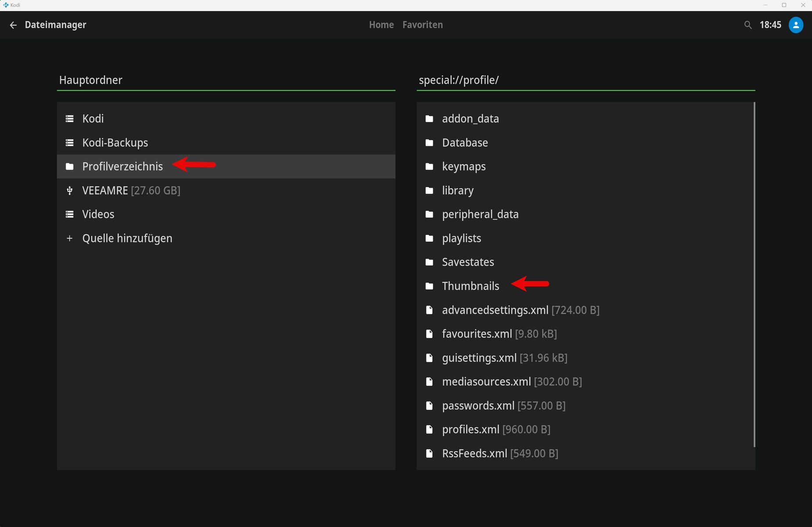Viewport: 812px width, 527px height.
Task: Click the 18:45 clock display
Action: click(x=770, y=25)
